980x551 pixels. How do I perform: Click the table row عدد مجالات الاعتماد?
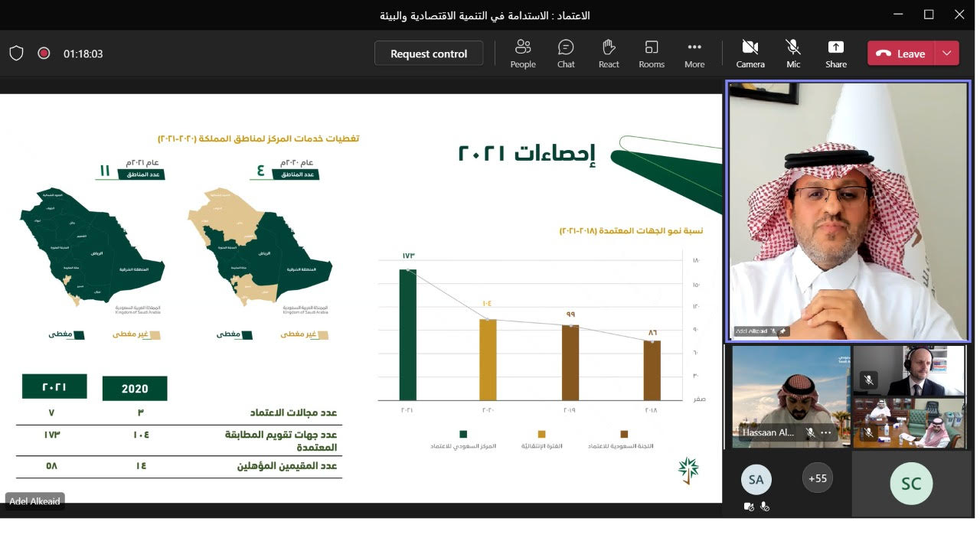point(179,413)
